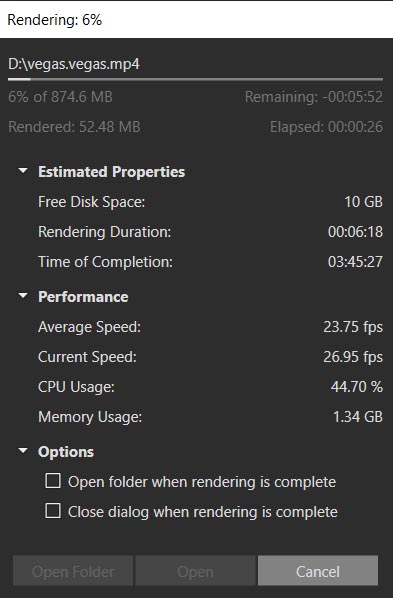This screenshot has height=598, width=393.
Task: Click the Performance heading label
Action: tap(83, 297)
